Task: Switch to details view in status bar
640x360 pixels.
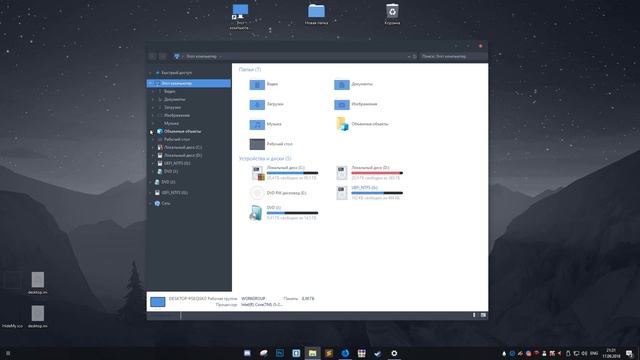Action: (474, 315)
